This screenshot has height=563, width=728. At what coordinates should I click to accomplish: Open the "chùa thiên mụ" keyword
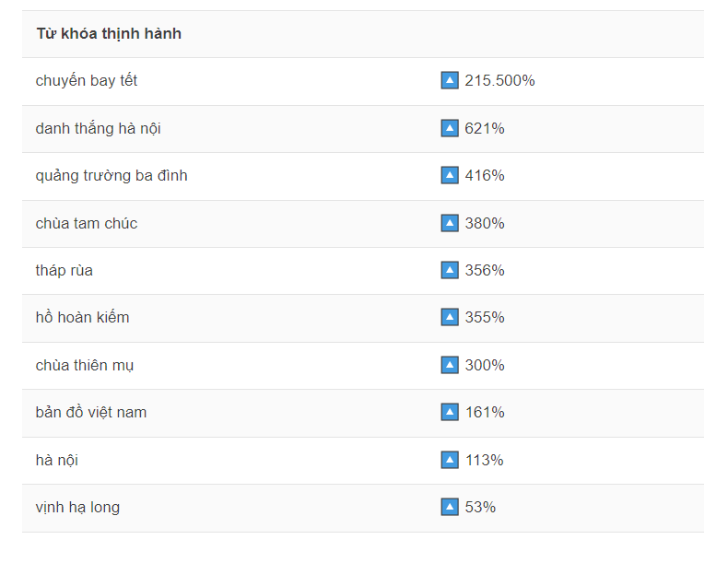click(85, 365)
